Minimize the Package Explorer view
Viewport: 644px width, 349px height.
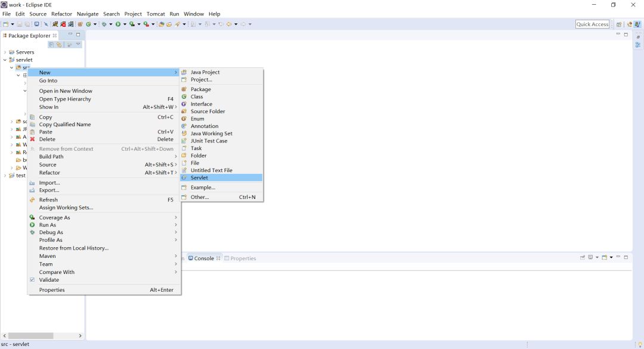pos(70,35)
